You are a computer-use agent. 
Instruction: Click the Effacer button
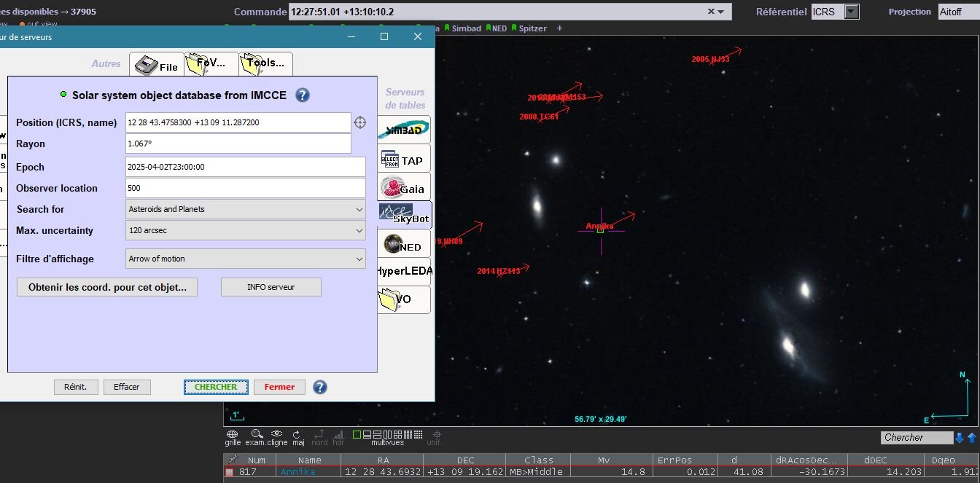pyautogui.click(x=127, y=387)
